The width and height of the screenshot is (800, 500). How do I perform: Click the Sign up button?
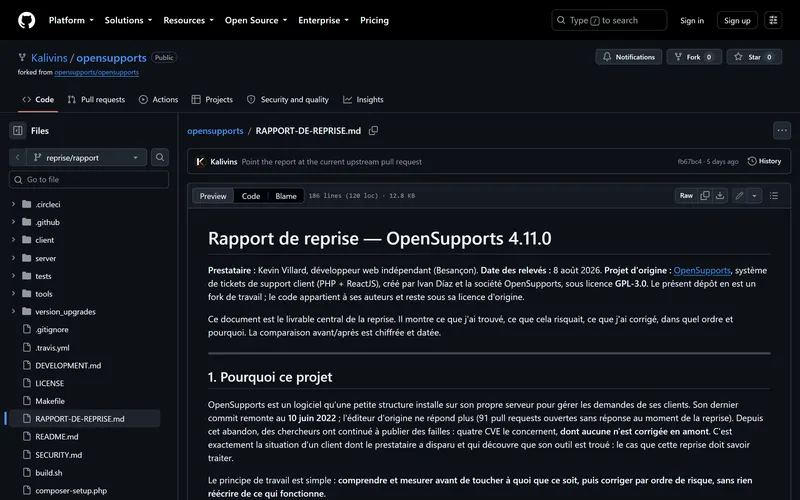coord(737,20)
